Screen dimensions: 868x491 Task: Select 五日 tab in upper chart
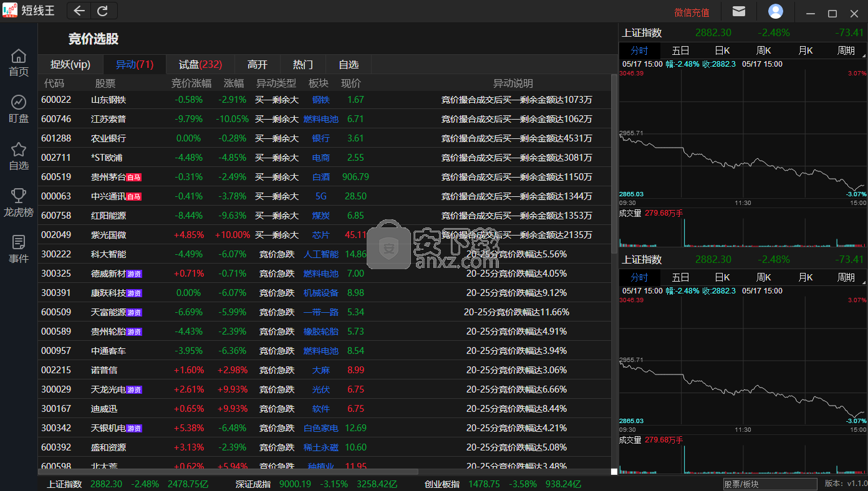point(680,50)
